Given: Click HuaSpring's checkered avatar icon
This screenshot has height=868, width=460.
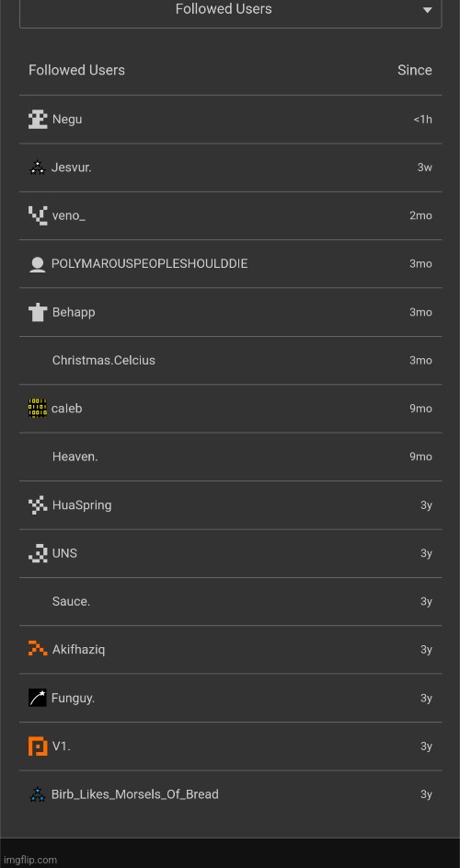Looking at the screenshot, I should click(38, 504).
